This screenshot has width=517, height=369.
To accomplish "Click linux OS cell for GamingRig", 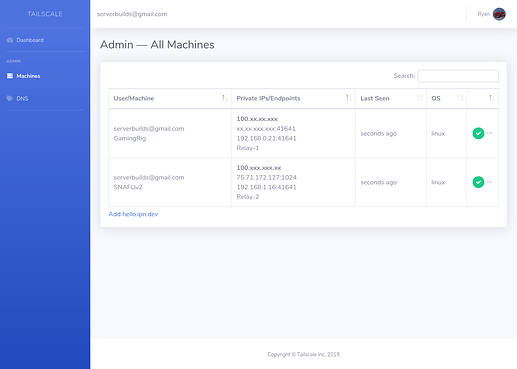I will pyautogui.click(x=438, y=133).
